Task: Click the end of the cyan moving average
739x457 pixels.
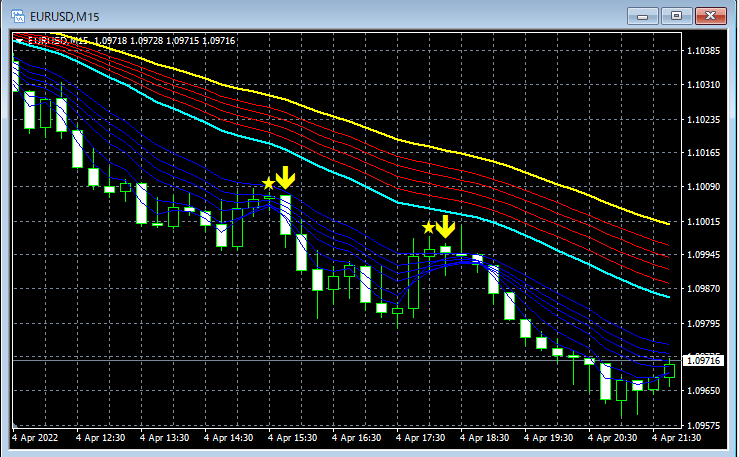Action: pos(668,296)
